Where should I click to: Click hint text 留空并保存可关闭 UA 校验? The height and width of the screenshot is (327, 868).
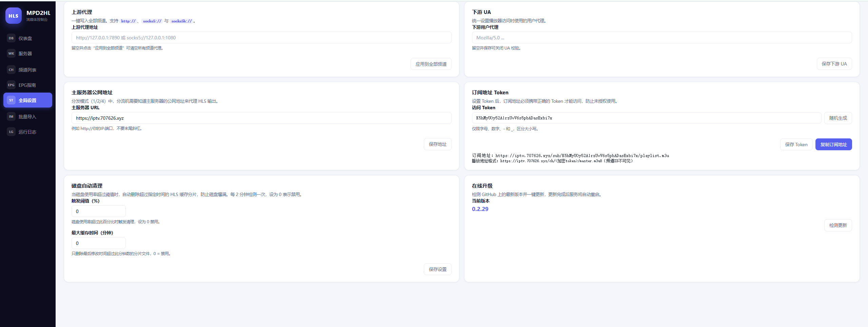(496, 48)
